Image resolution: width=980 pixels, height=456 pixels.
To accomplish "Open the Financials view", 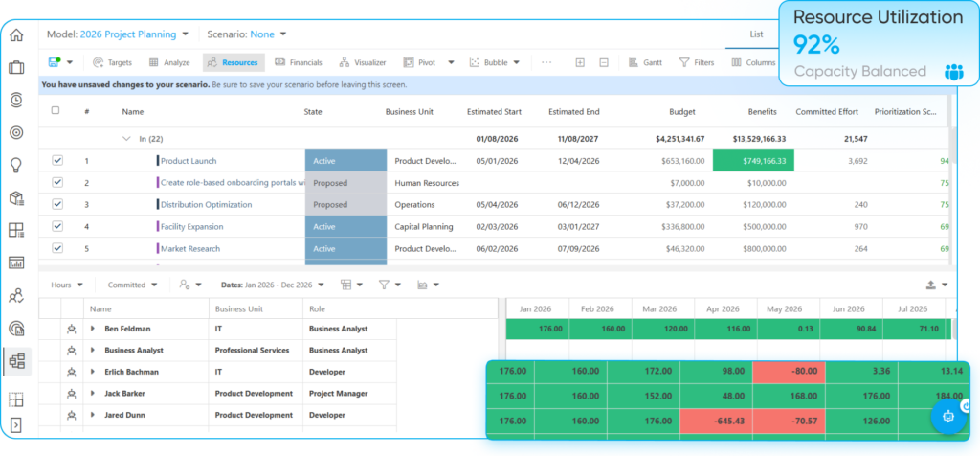I will click(x=299, y=62).
